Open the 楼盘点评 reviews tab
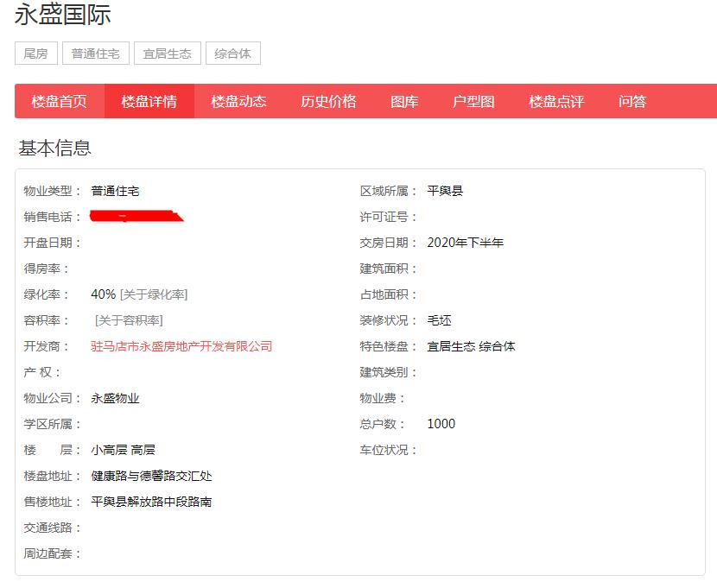Screen dimensions: 717x588 pos(556,101)
